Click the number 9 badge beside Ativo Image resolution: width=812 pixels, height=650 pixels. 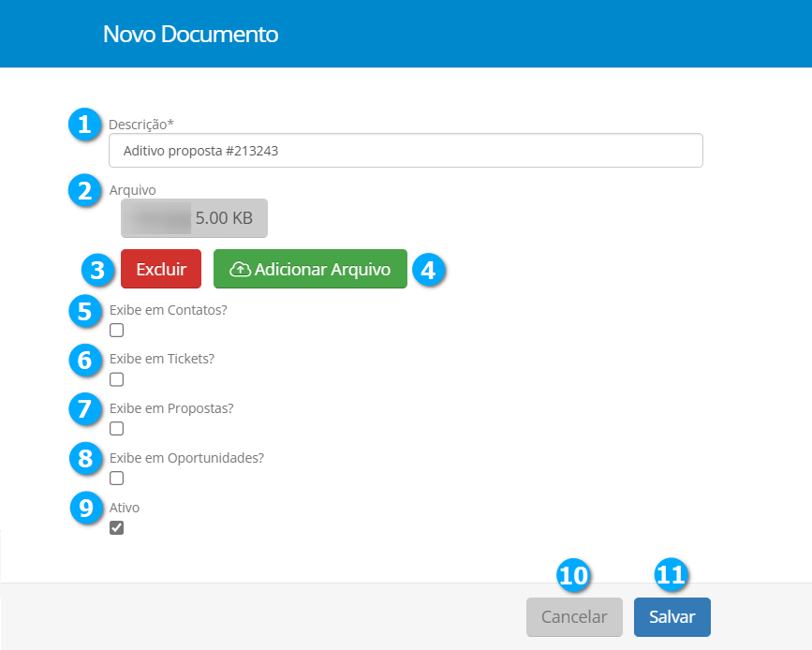pyautogui.click(x=86, y=508)
